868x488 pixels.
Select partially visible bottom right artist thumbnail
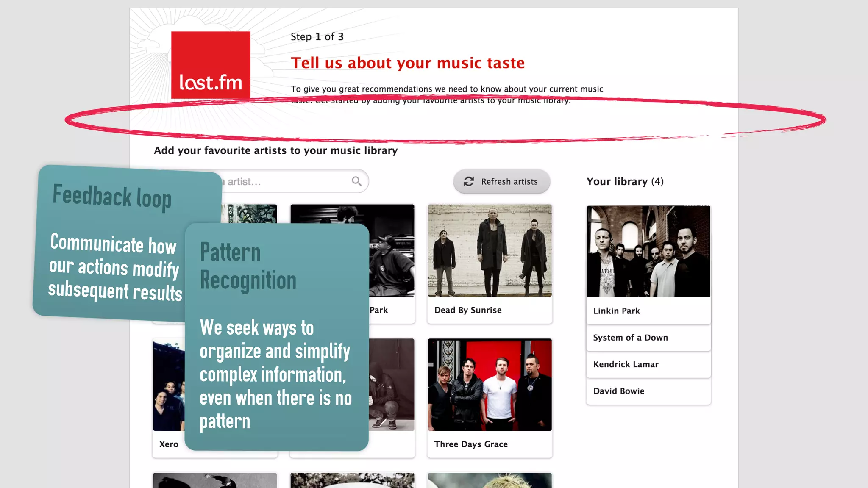pyautogui.click(x=490, y=480)
